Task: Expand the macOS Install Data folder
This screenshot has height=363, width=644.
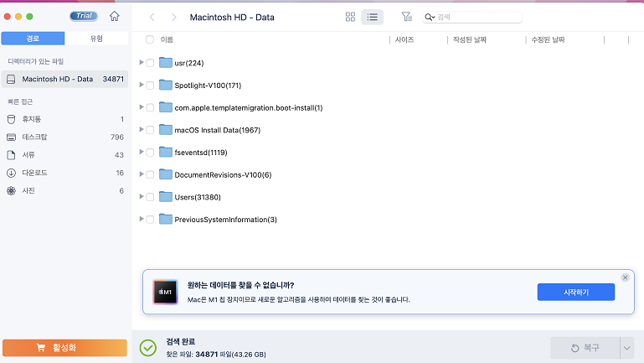Action: (141, 129)
